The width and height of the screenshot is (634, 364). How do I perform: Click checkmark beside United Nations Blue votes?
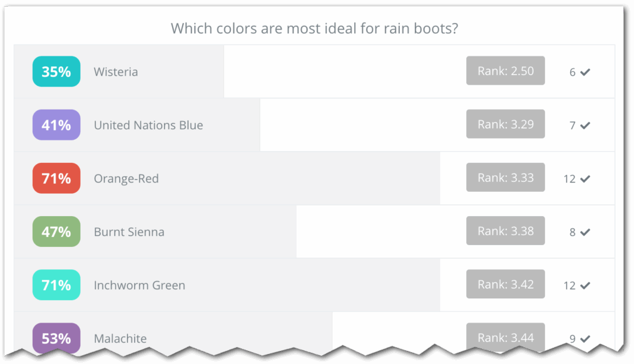585,125
